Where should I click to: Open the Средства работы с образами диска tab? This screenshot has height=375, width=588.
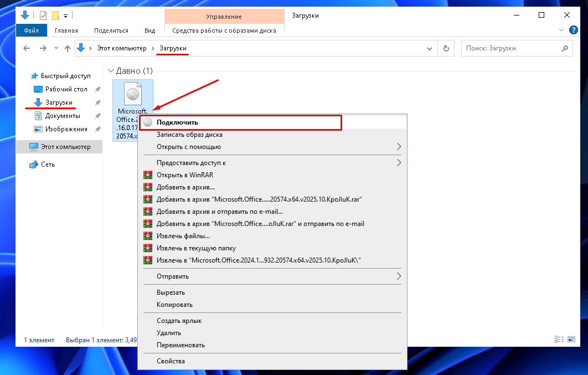point(224,30)
